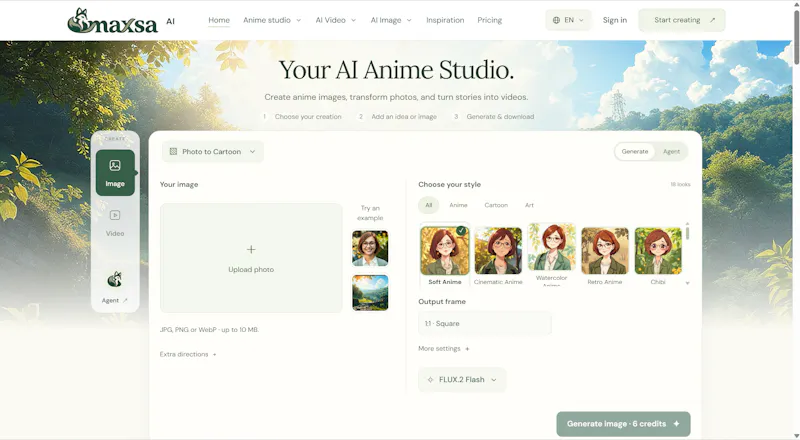Use the landscape example photo

tap(370, 292)
